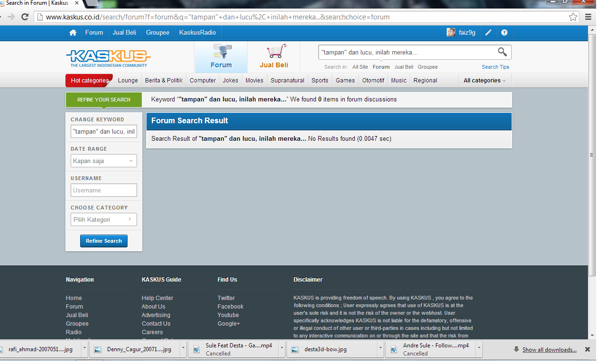Set search scope to All Site
Viewport: 607px width, 364px height.
[360, 67]
